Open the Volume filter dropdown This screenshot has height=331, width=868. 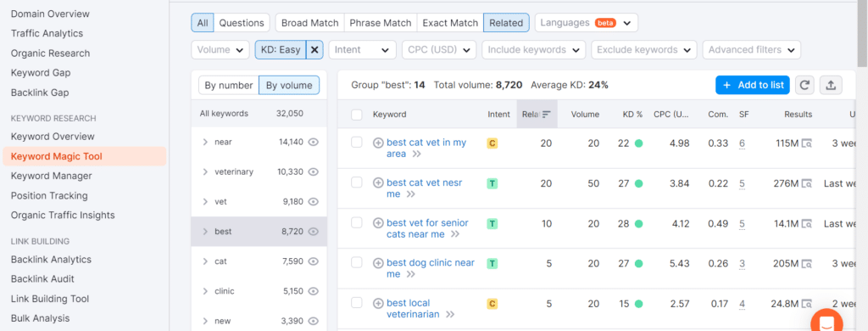(x=220, y=50)
